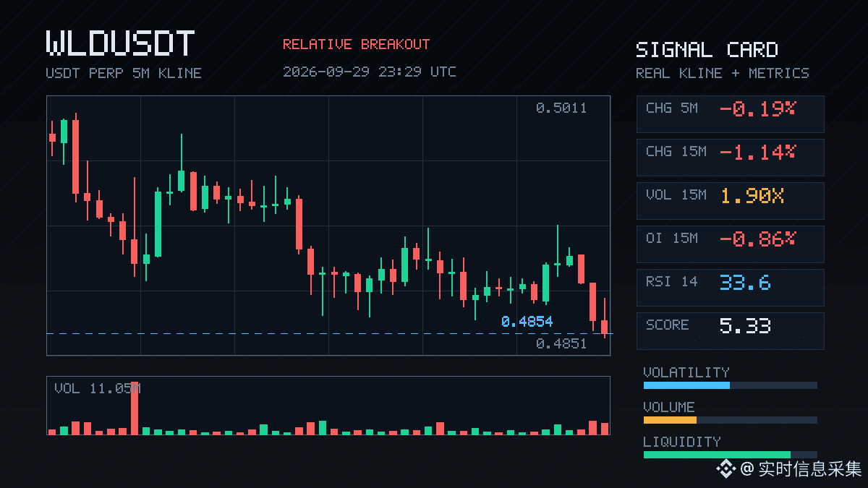Click the SIGNAL CARD heading
This screenshot has width=868, height=488.
pyautogui.click(x=707, y=50)
